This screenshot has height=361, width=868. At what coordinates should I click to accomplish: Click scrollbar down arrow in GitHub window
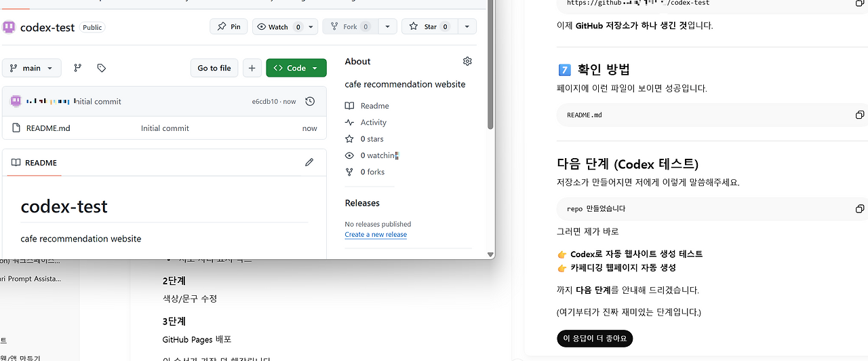[x=490, y=254]
